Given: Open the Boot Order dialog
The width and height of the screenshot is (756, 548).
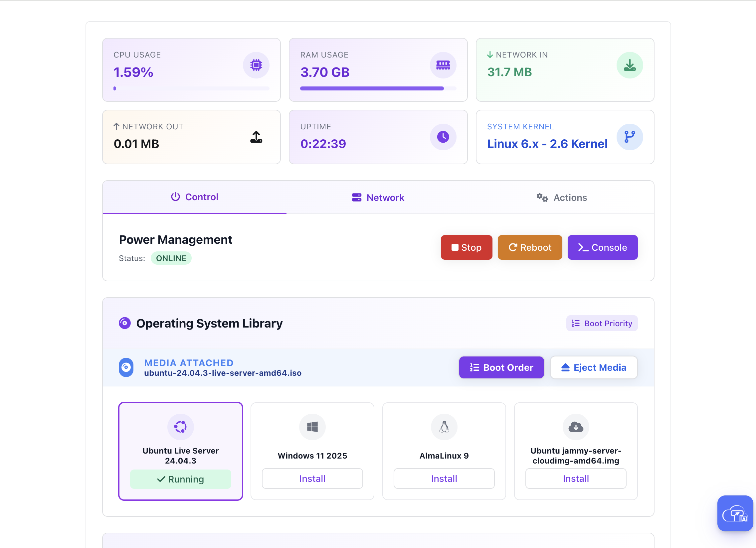Looking at the screenshot, I should click(501, 367).
